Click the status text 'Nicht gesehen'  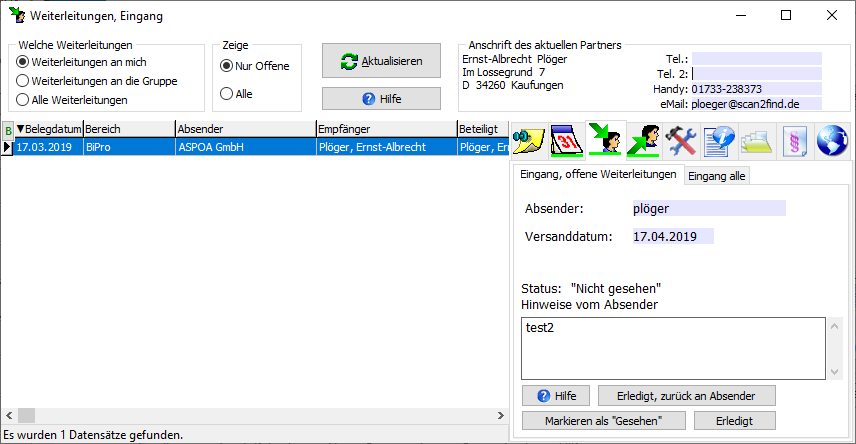[x=616, y=288]
